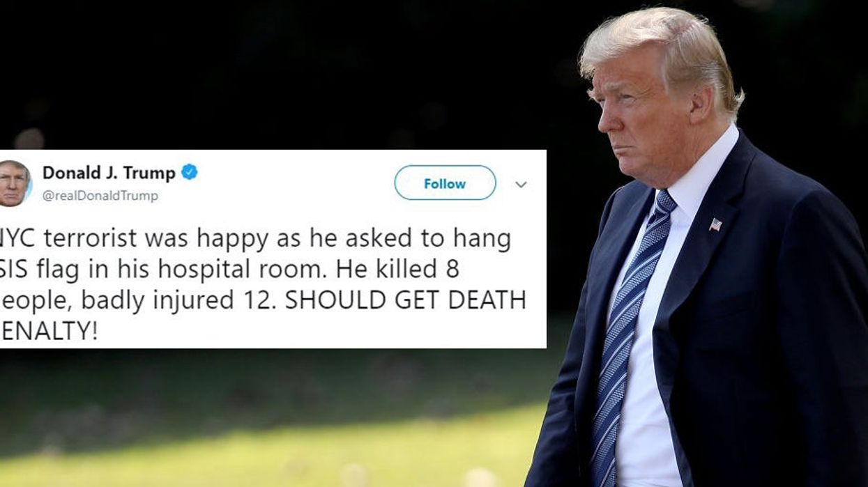Click the word "ENALTY!" on the last line

49,331
